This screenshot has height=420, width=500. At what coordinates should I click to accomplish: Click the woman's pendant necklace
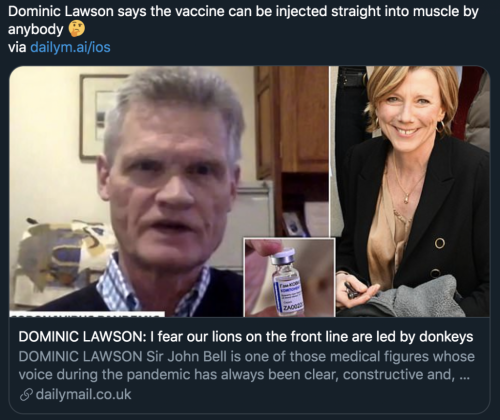coord(407,199)
